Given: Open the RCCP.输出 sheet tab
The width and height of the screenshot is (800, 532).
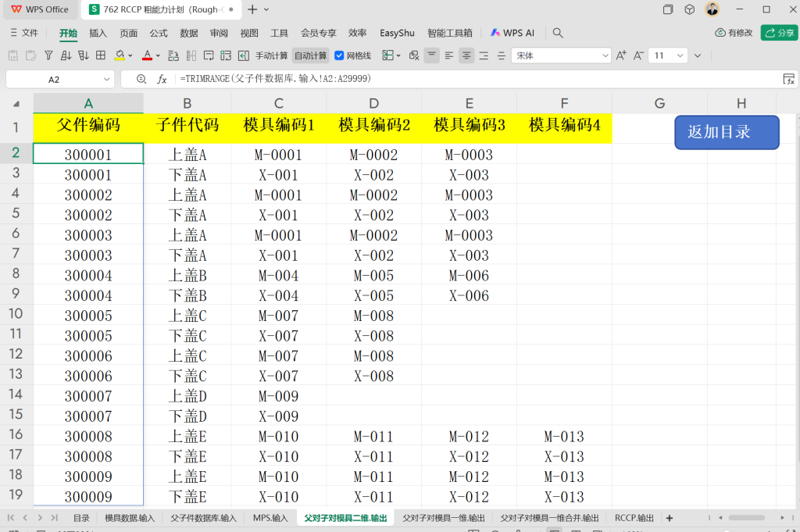Looking at the screenshot, I should [634, 518].
